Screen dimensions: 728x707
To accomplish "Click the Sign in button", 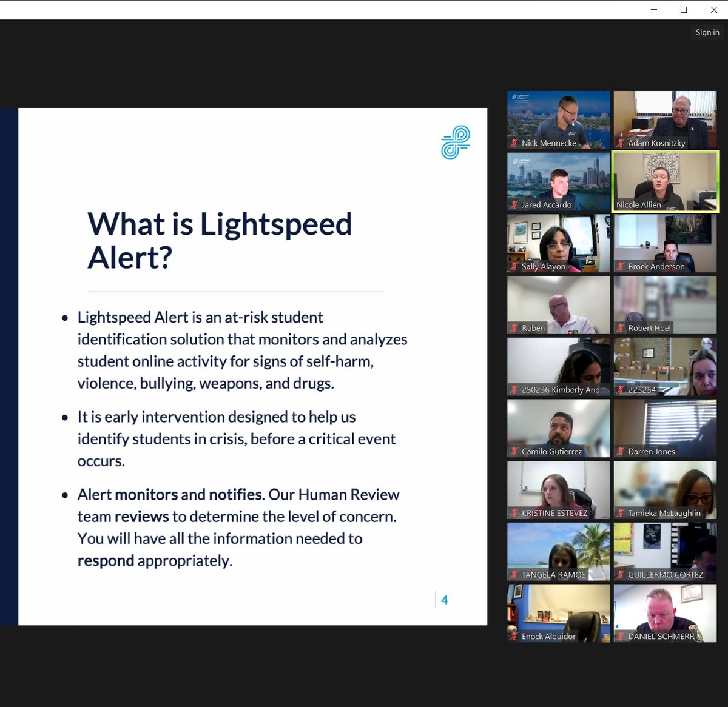I will pyautogui.click(x=707, y=32).
